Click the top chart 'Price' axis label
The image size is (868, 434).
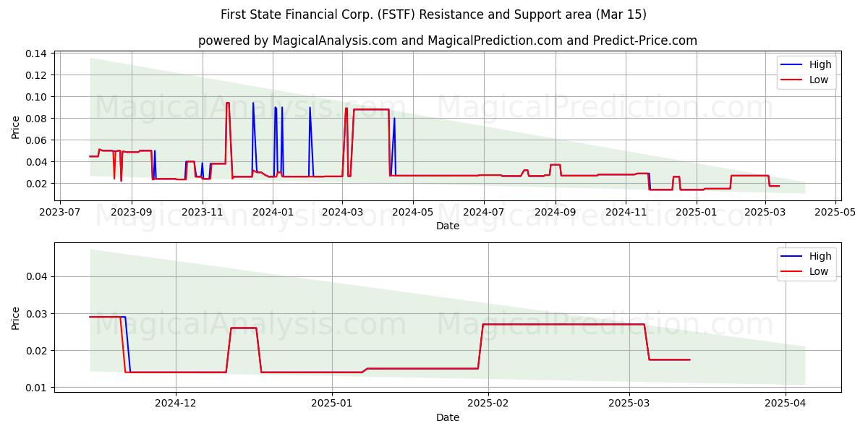[16, 127]
